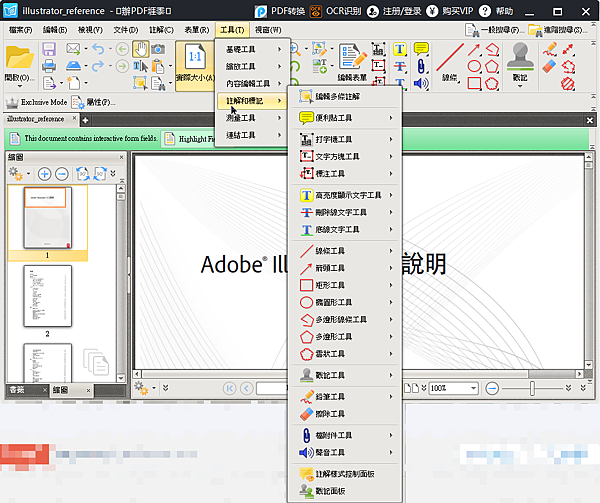Viewport: 600px width, 503px height.
Task: Toggle Exclusive Mode
Action: point(36,102)
